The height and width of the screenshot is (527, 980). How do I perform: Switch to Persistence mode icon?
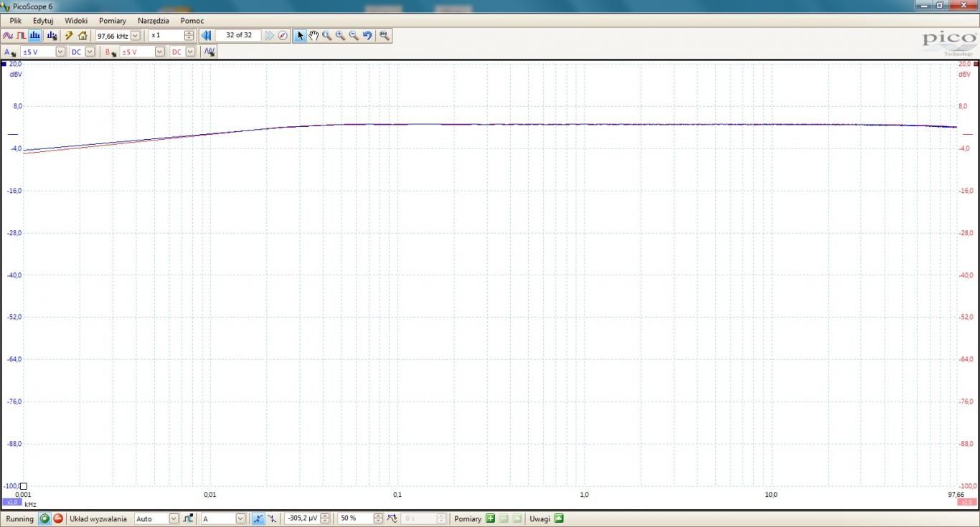[22, 35]
